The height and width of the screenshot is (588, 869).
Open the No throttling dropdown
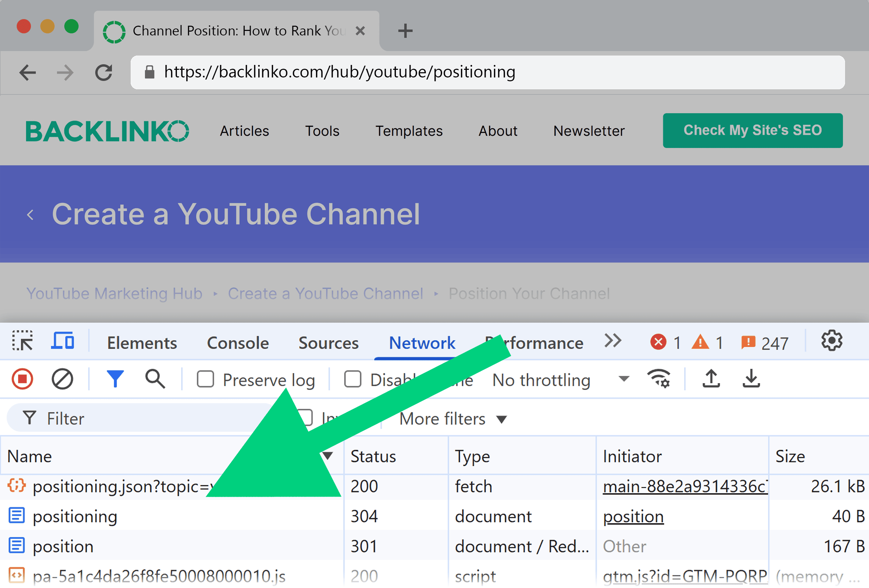coord(561,380)
